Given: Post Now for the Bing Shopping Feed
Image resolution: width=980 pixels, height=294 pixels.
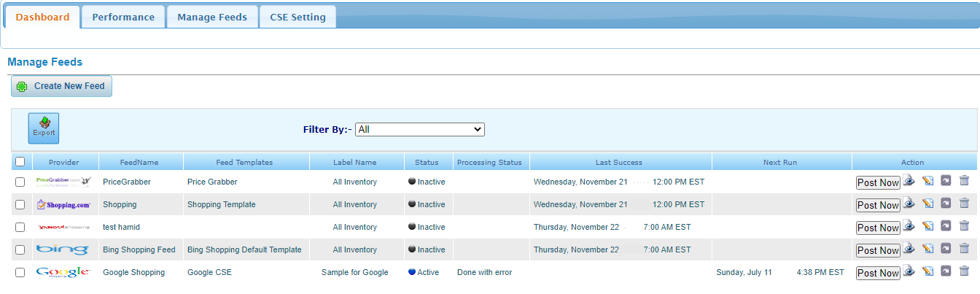Looking at the screenshot, I should point(878,250).
